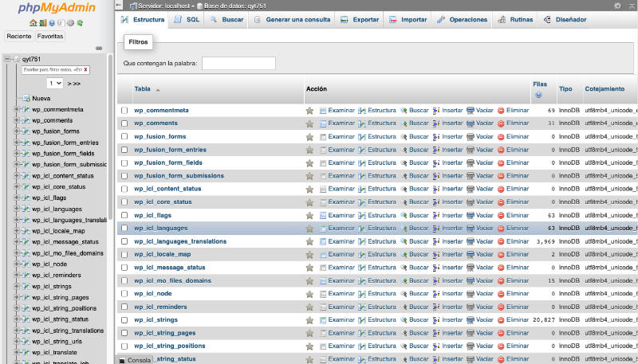Open the Generar una consulta tab
The width and height of the screenshot is (638, 364).
[x=291, y=19]
